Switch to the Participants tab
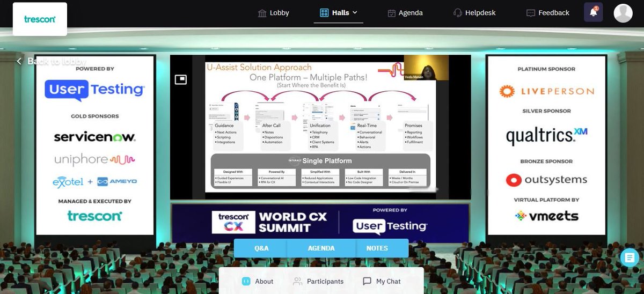 [318, 281]
